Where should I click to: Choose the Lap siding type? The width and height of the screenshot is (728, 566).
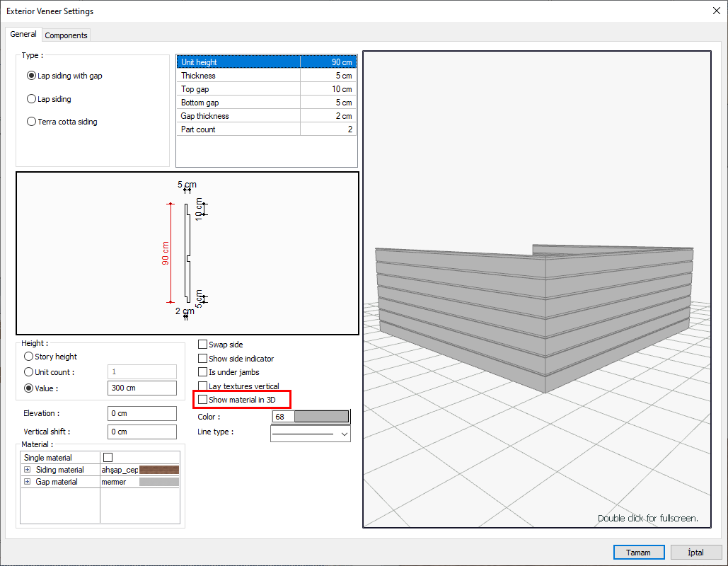[31, 99]
